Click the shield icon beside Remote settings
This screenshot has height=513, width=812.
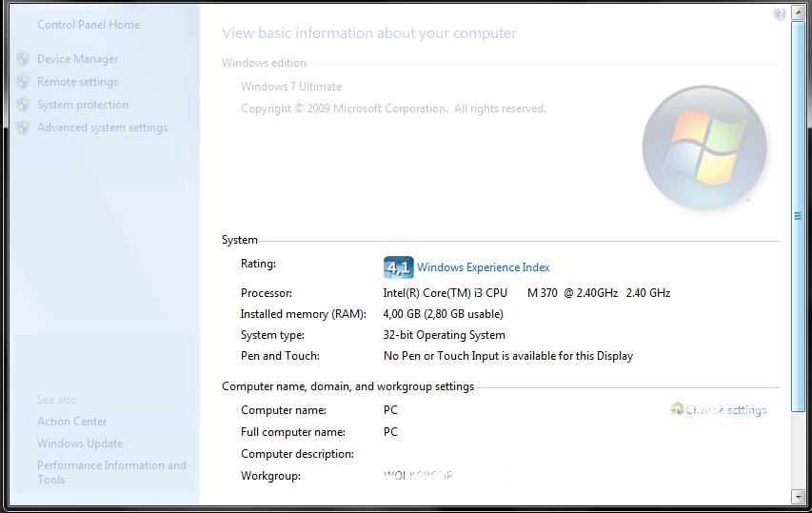(x=23, y=82)
